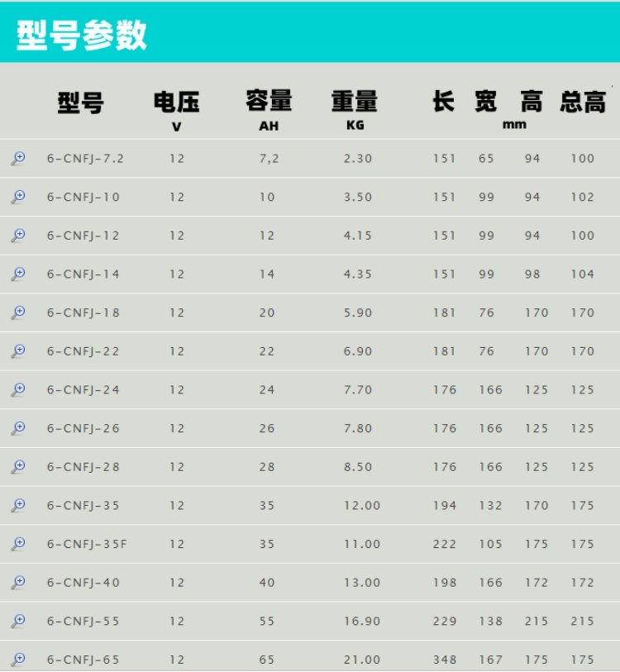Click magnifier icon next to 6-CNFJ-12

tap(18, 236)
